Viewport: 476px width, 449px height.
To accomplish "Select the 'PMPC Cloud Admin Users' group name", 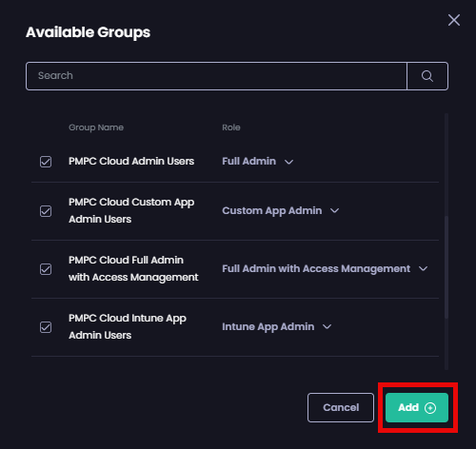I will (x=131, y=161).
